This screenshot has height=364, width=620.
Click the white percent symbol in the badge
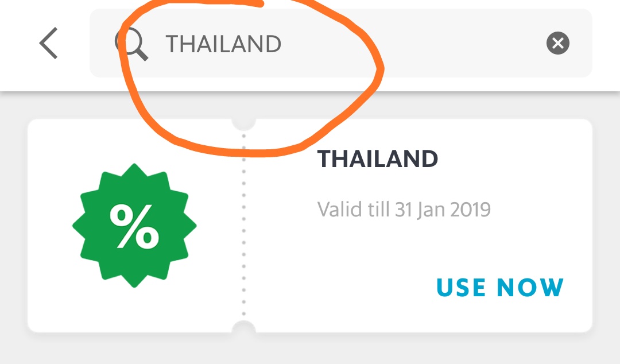134,226
